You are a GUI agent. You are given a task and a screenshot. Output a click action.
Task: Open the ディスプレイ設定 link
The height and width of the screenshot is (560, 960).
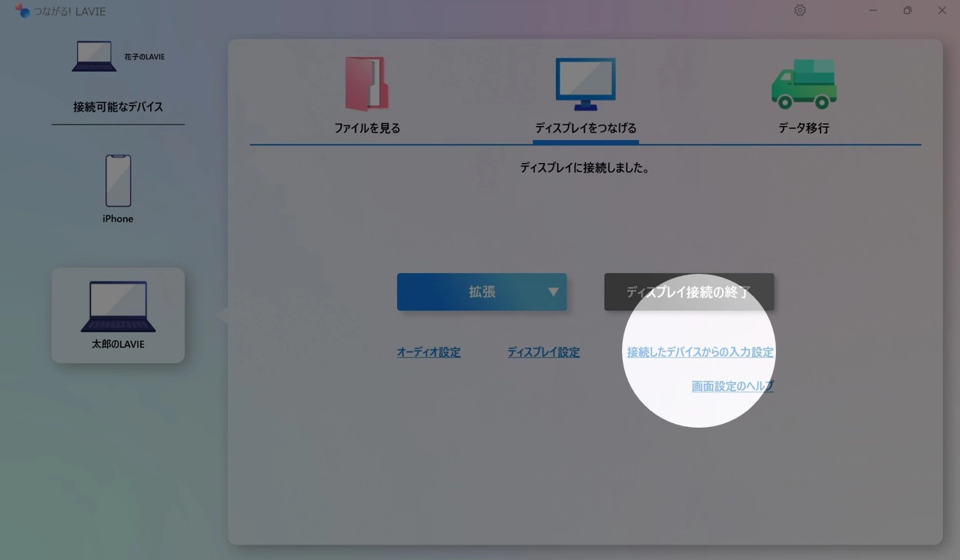point(544,352)
